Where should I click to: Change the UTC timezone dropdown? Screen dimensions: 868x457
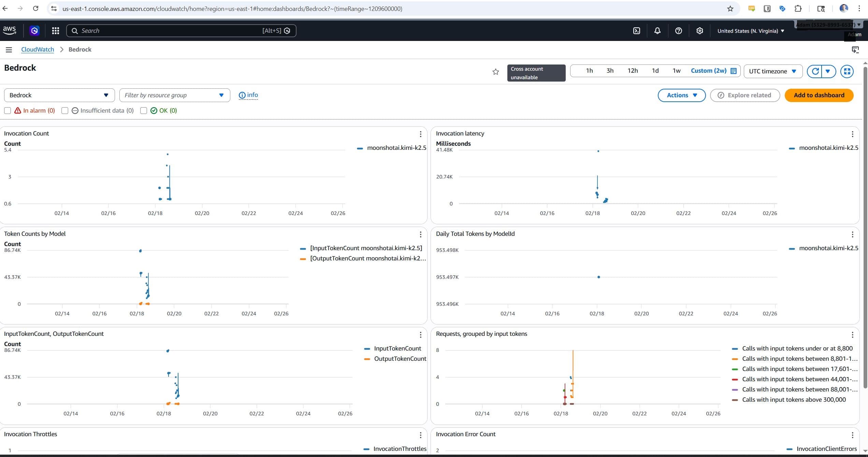coord(772,71)
